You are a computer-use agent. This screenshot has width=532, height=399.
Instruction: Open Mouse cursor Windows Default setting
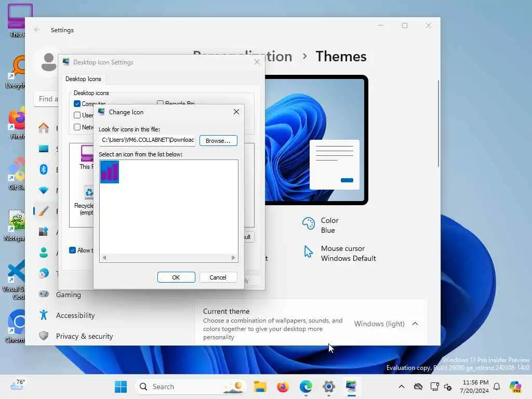pos(339,253)
